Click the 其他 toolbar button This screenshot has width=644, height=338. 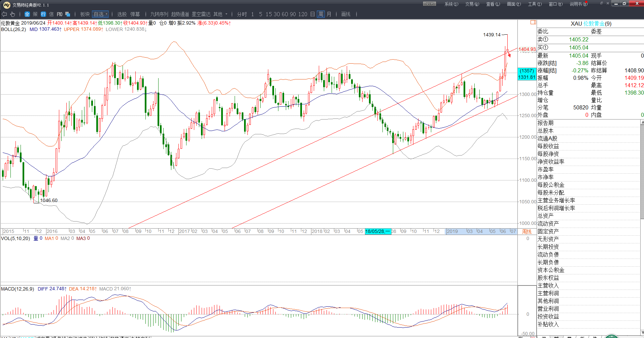coord(218,14)
